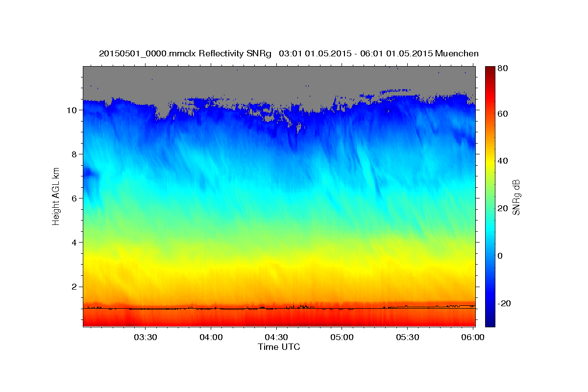Click the colorbar value 40
Viewport: 588px width, 392px height.
pyautogui.click(x=502, y=161)
